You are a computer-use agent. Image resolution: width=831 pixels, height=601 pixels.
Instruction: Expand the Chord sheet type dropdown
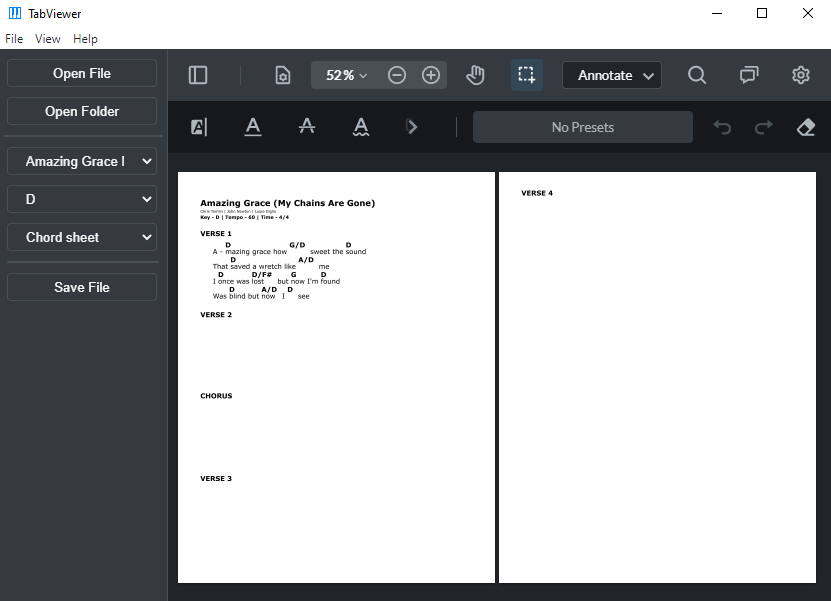(82, 237)
